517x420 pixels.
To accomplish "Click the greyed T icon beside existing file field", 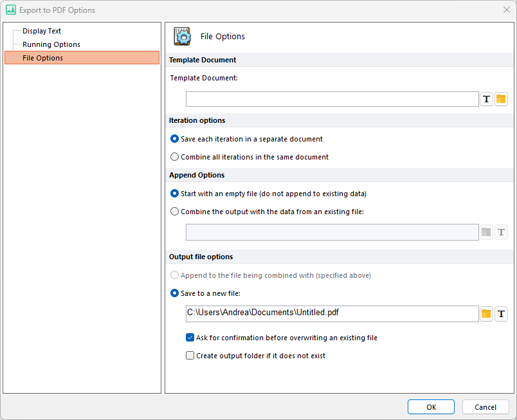I will [x=501, y=232].
